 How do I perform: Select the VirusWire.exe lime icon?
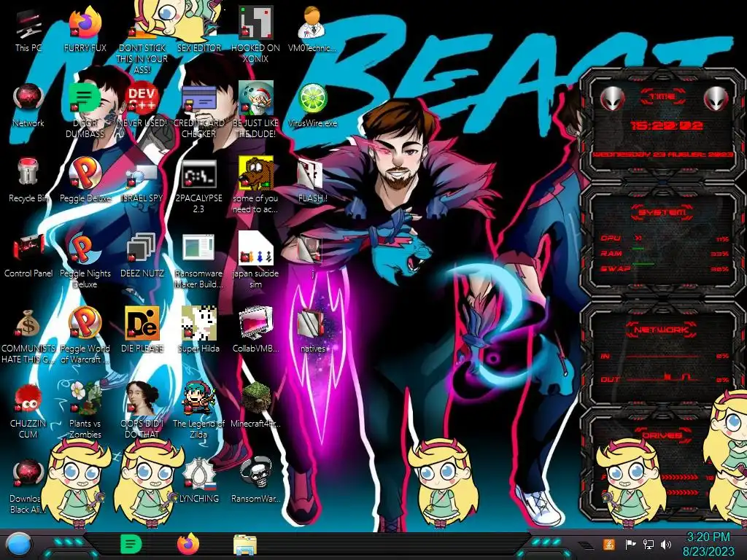[312, 99]
